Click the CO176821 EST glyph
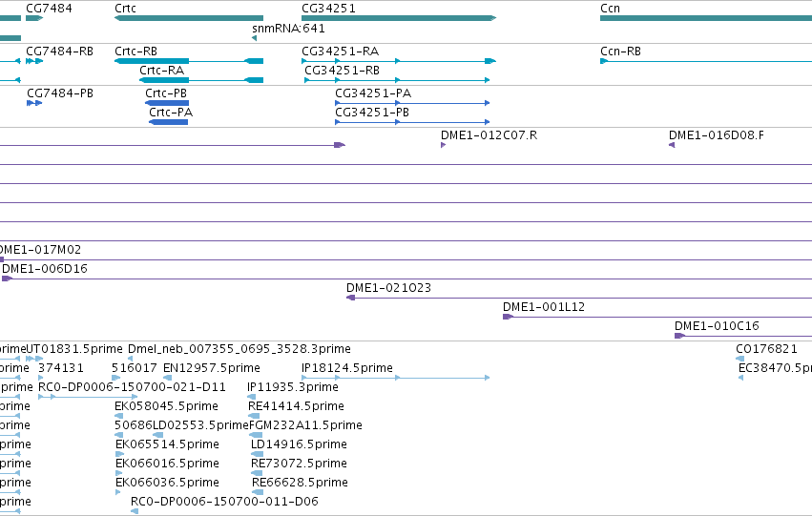The image size is (812, 516). [740, 359]
